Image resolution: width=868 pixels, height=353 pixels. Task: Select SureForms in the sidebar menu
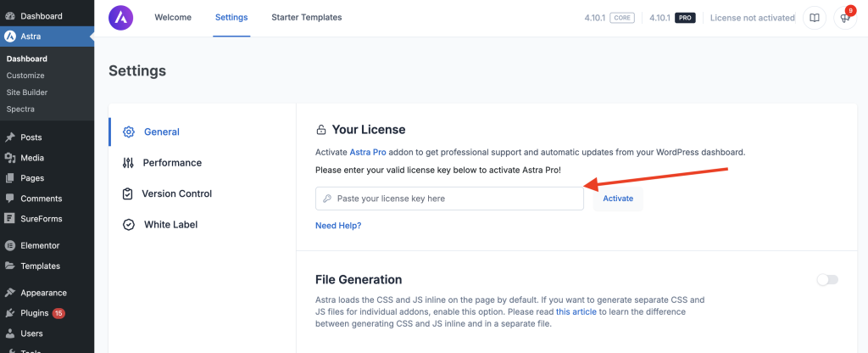42,219
